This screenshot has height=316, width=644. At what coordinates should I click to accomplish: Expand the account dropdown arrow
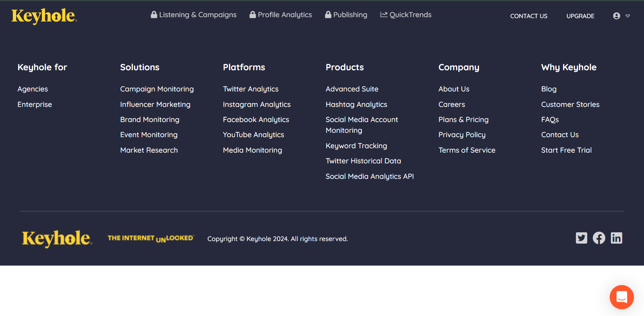click(628, 16)
